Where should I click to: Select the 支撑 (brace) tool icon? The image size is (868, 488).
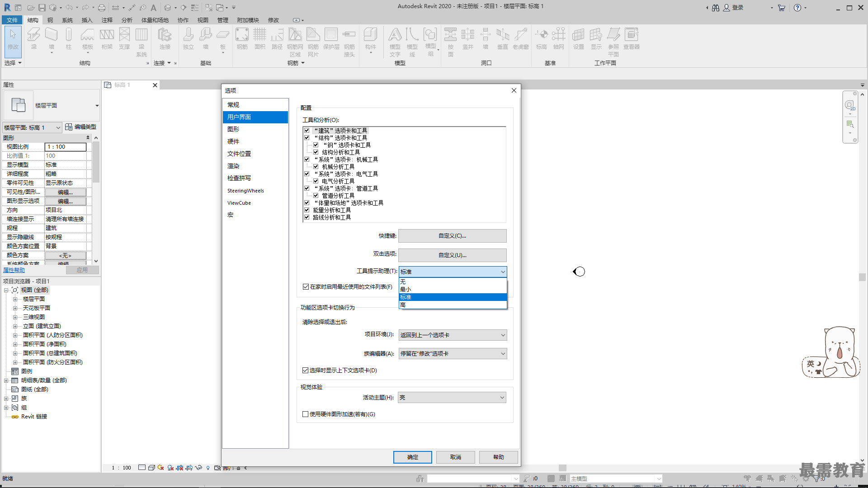coord(124,38)
